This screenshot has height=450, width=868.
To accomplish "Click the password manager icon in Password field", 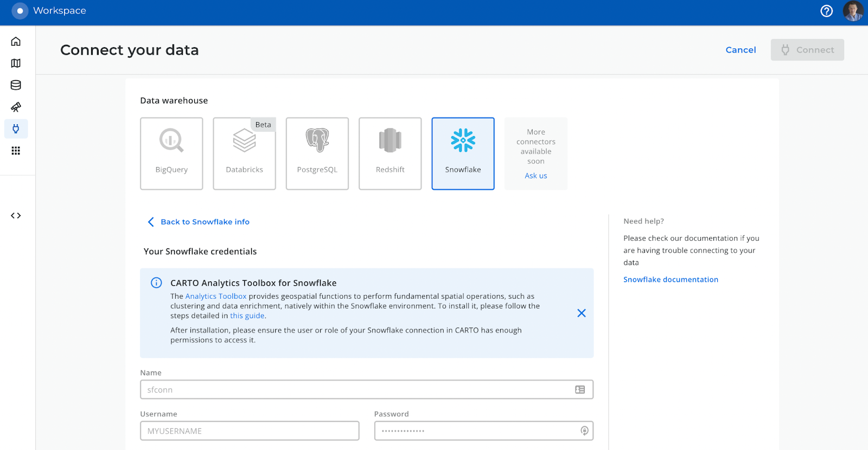I will 584,430.
